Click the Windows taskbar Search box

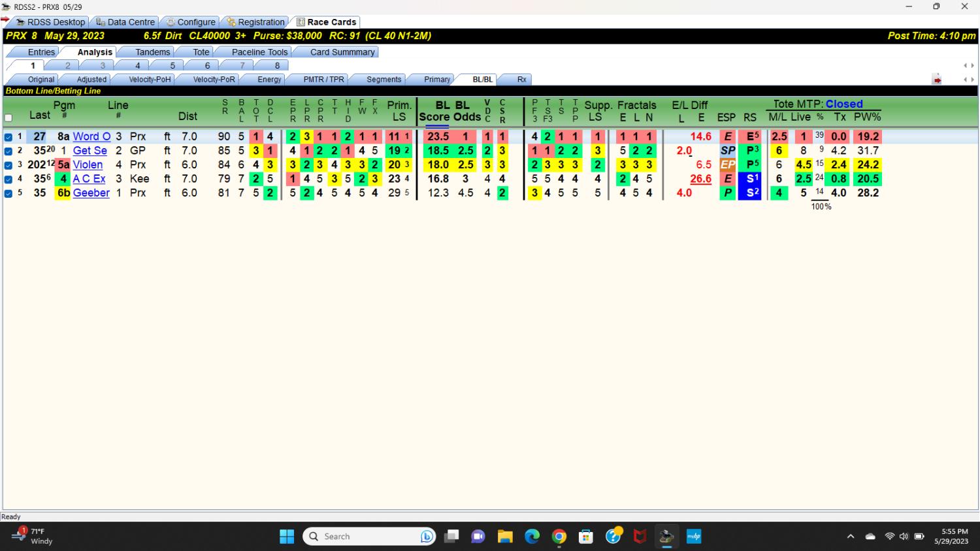click(x=369, y=537)
